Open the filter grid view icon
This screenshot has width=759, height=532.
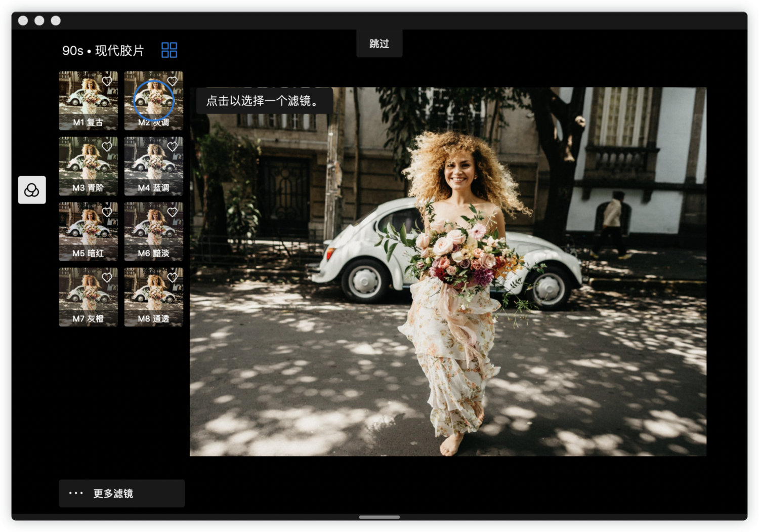pyautogui.click(x=169, y=50)
